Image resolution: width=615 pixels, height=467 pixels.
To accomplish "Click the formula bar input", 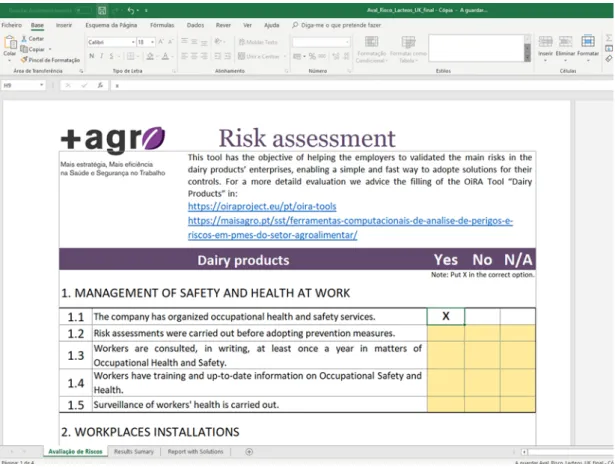I will pyautogui.click(x=361, y=85).
